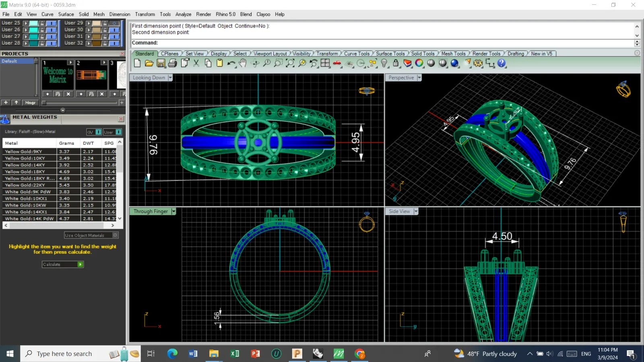Switch to the Drafting toolbar tab
Image resolution: width=644 pixels, height=362 pixels.
click(516, 53)
